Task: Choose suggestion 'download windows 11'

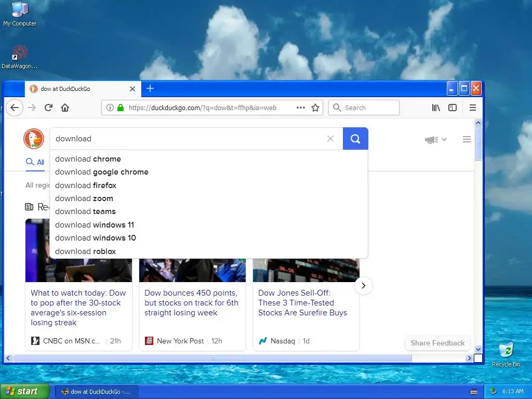Action: [x=209, y=225]
